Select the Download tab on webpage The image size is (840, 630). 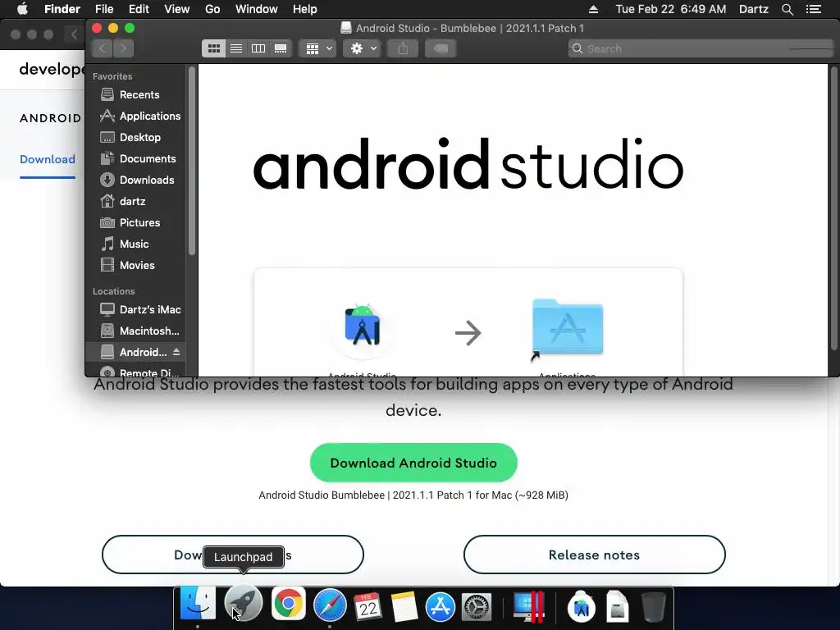(48, 159)
